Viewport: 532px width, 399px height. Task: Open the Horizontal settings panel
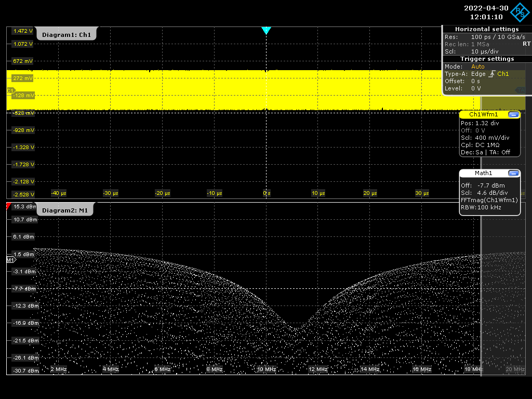(x=487, y=29)
